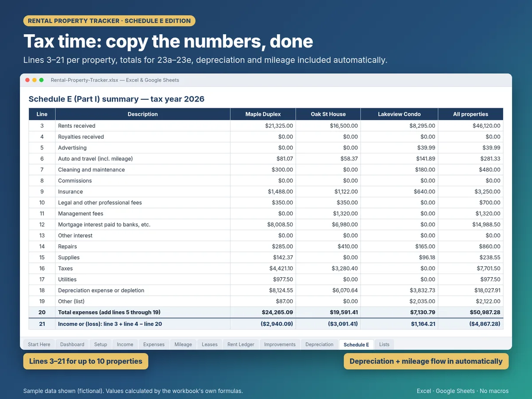
Task: Select the Royalties received row label
Action: pyautogui.click(x=81, y=137)
